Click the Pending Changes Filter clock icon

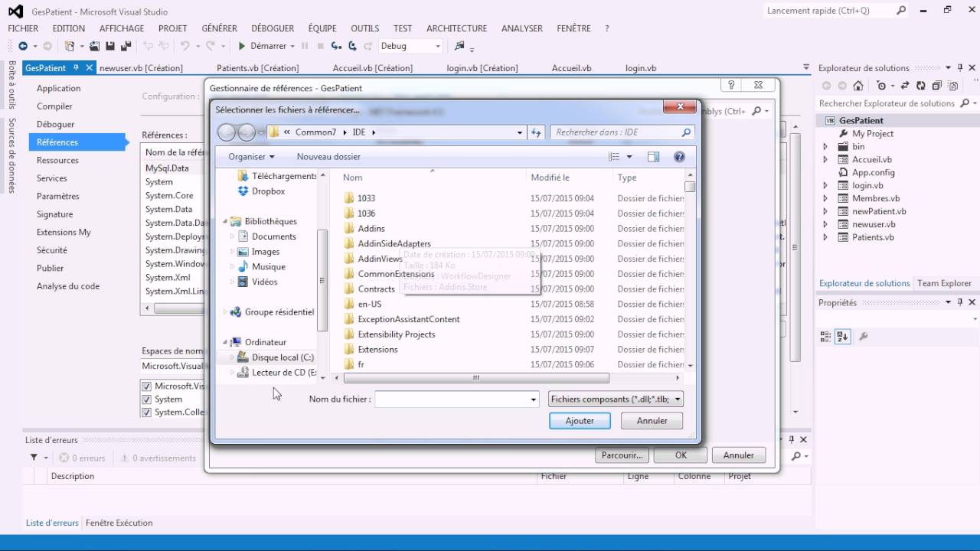(x=881, y=86)
